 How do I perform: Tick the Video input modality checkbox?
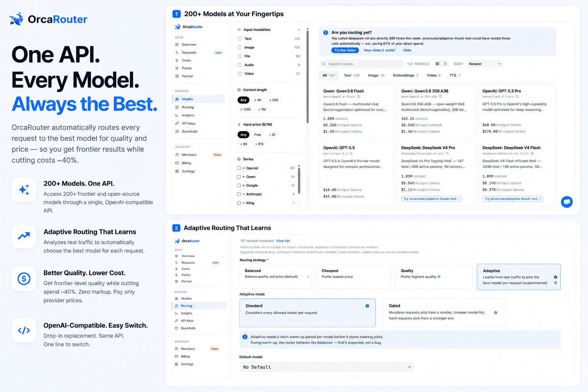click(x=240, y=73)
